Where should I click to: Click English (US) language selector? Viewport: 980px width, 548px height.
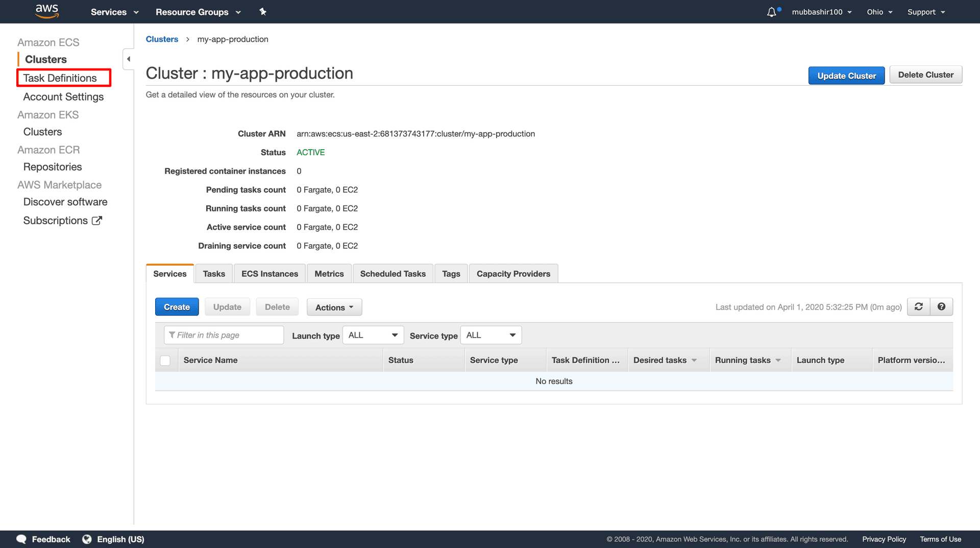[120, 539]
